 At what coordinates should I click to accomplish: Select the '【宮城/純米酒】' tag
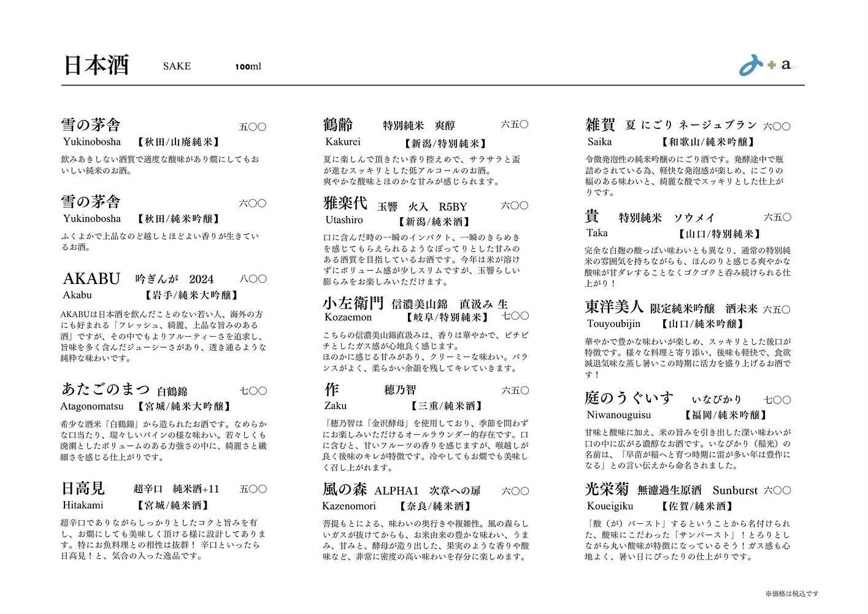point(172,506)
